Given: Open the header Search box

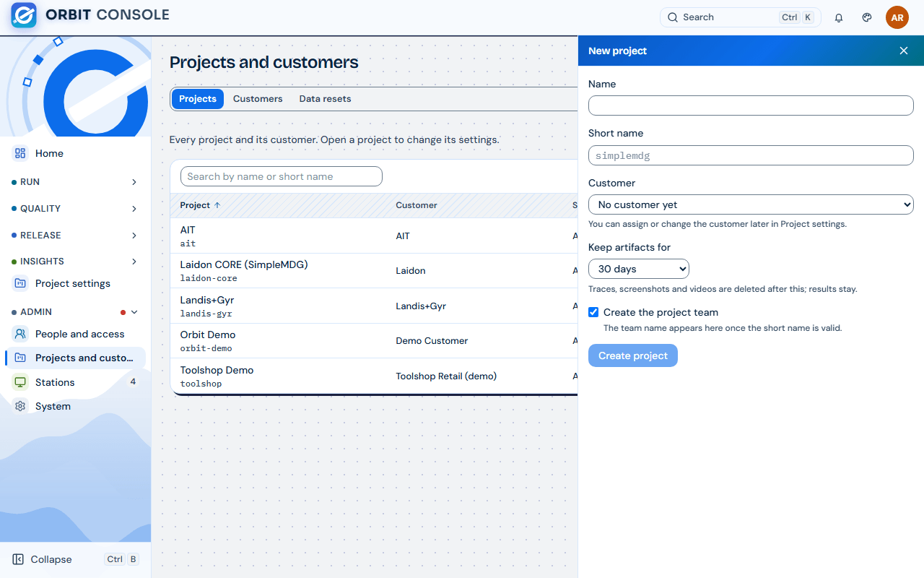Looking at the screenshot, I should (741, 17).
